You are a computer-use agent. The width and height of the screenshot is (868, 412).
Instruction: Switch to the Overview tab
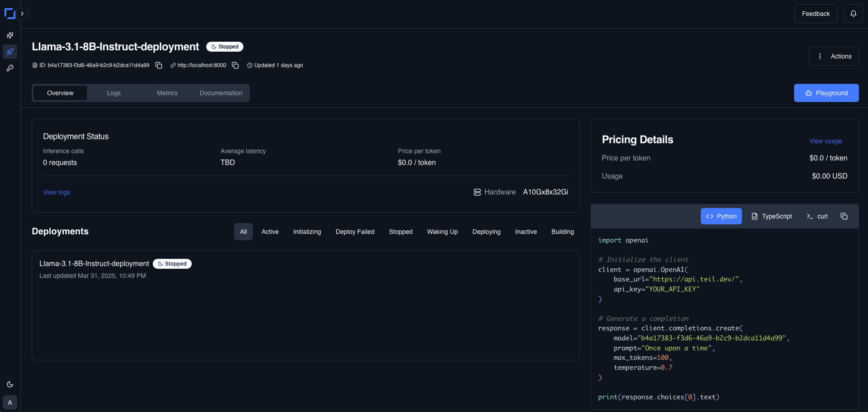point(60,93)
